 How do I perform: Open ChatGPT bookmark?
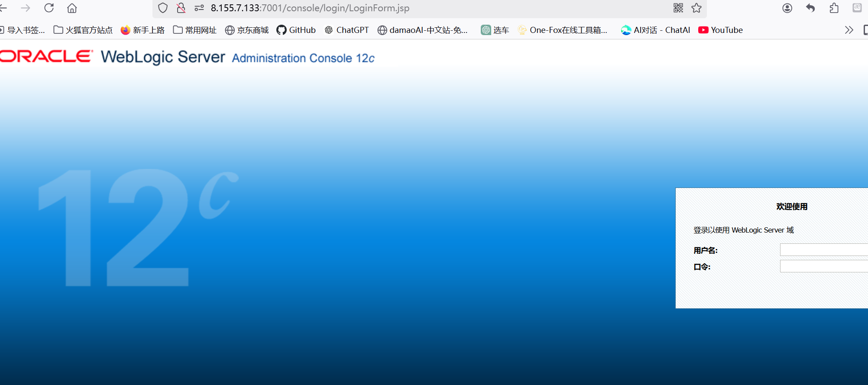click(x=347, y=30)
